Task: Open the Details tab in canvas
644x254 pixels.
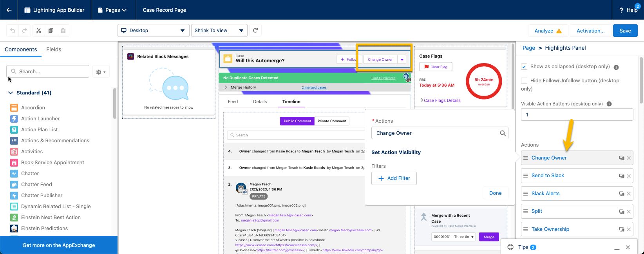Action: [x=260, y=102]
